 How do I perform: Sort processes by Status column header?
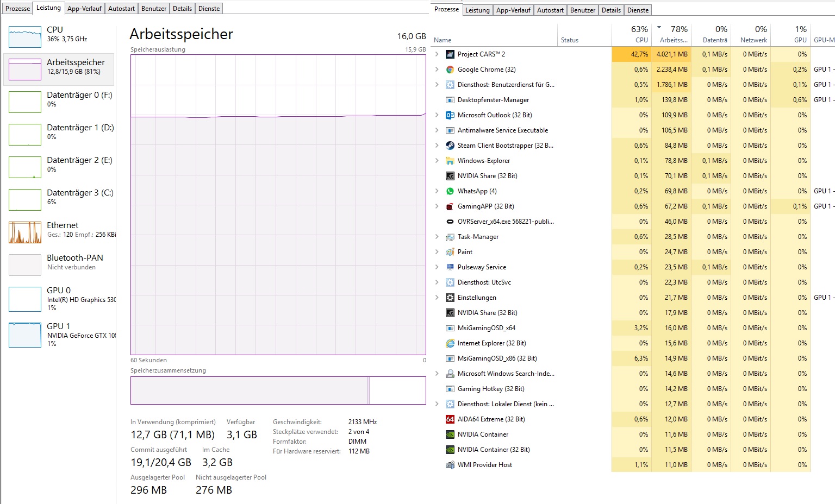[585, 34]
